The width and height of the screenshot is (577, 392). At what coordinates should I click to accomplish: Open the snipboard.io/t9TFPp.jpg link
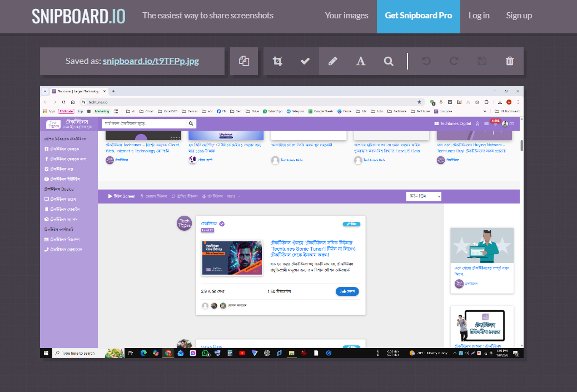click(x=151, y=61)
